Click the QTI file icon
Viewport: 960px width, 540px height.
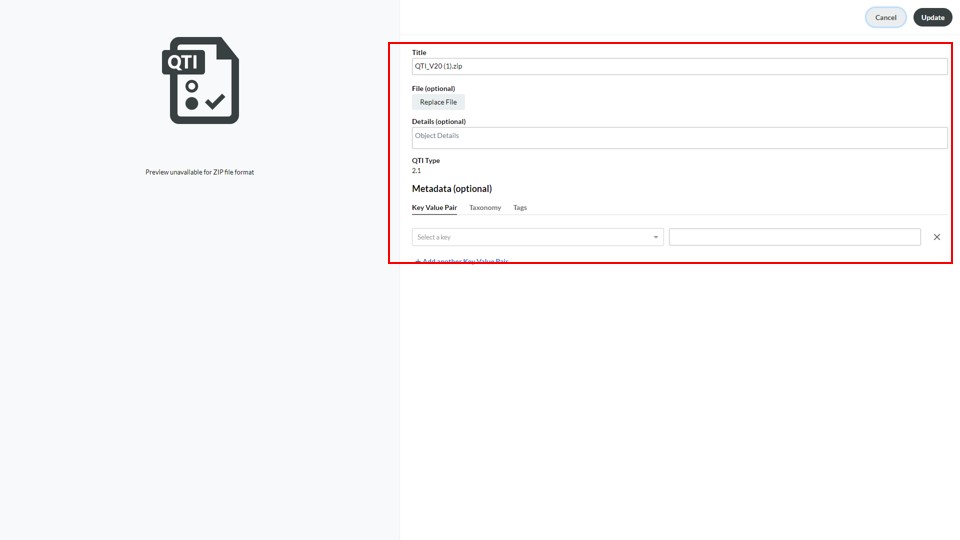(200, 80)
